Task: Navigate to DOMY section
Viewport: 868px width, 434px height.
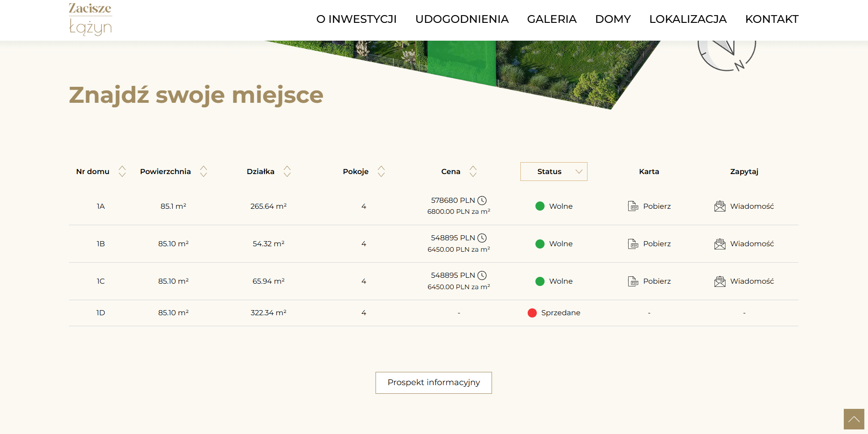Action: (x=613, y=19)
